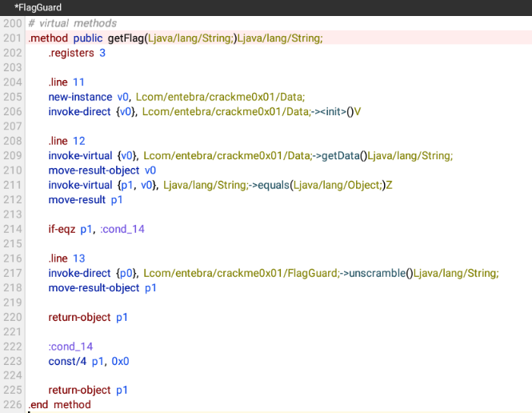Image resolution: width=532 pixels, height=413 pixels.
Task: Click the move-result-object on line 210
Action: [x=94, y=170]
